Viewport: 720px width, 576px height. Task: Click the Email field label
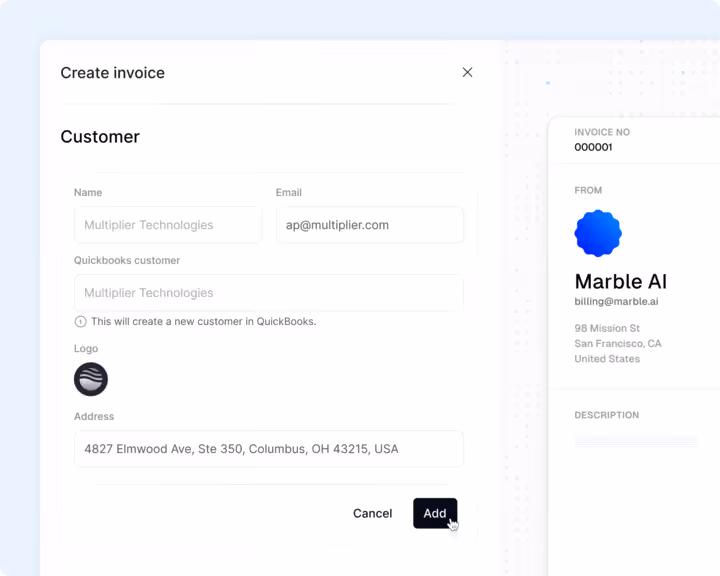(x=289, y=192)
